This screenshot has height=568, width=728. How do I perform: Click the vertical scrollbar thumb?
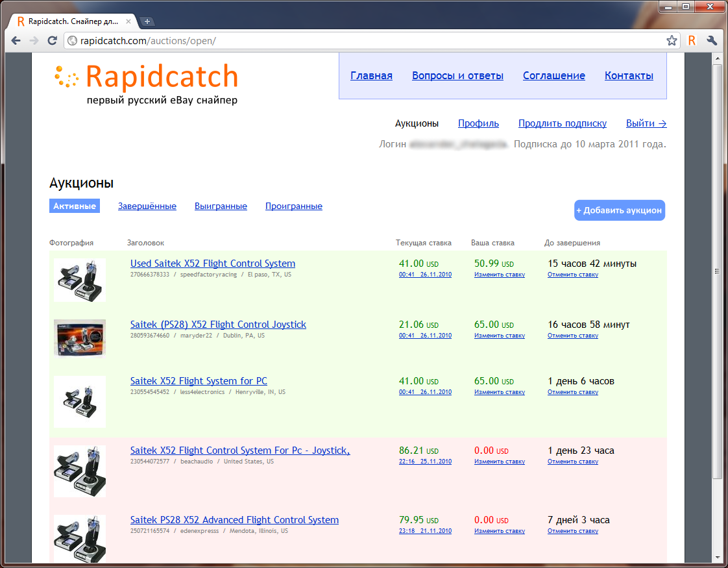[717, 272]
